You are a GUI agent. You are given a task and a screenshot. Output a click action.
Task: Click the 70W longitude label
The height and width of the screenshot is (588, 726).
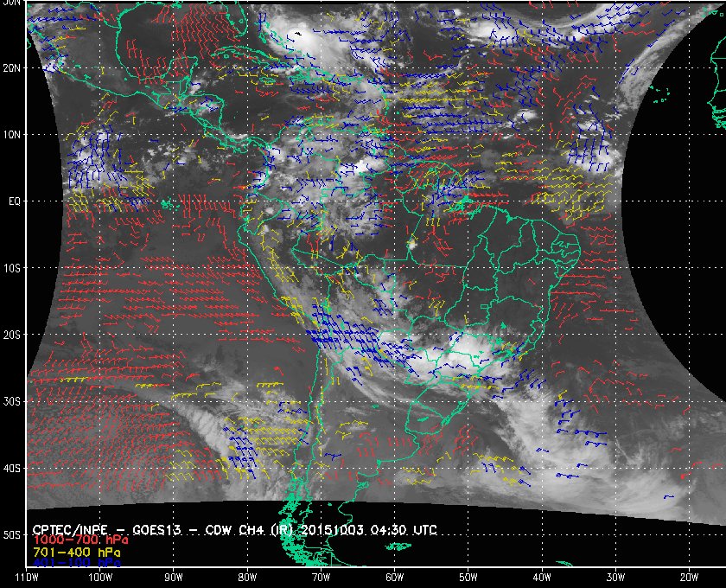[321, 578]
